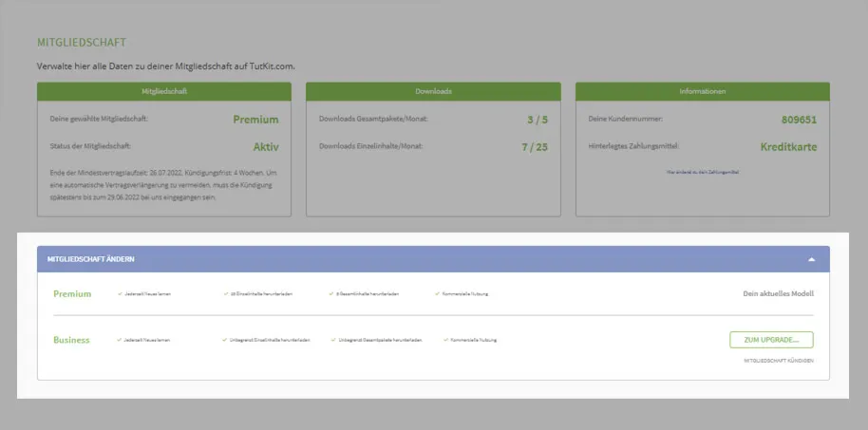Click the 'Aktiv' membership status value
Image resolution: width=868 pixels, height=430 pixels.
[x=266, y=147]
